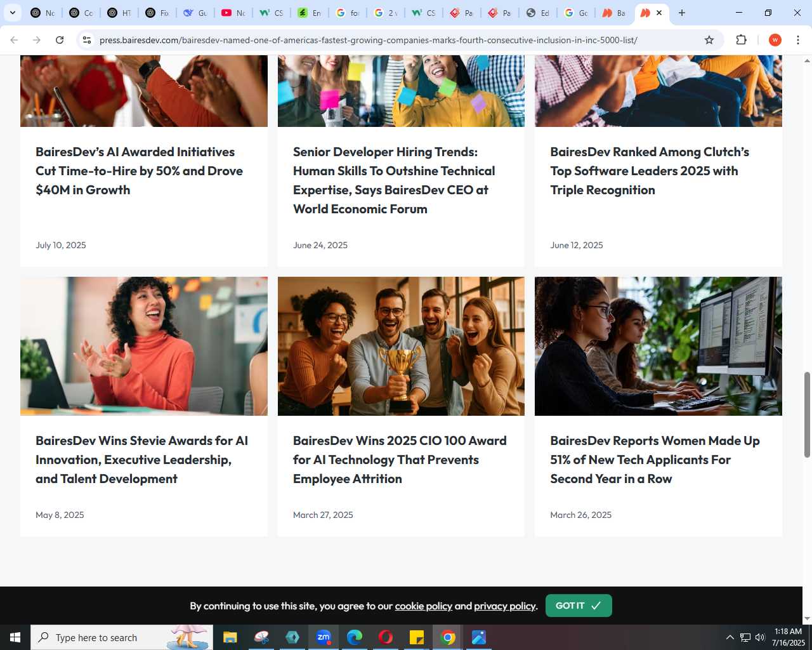Screen dimensions: 812x650
Task: Switch to the inactive 'Ba' BairesDev tab
Action: (x=613, y=13)
